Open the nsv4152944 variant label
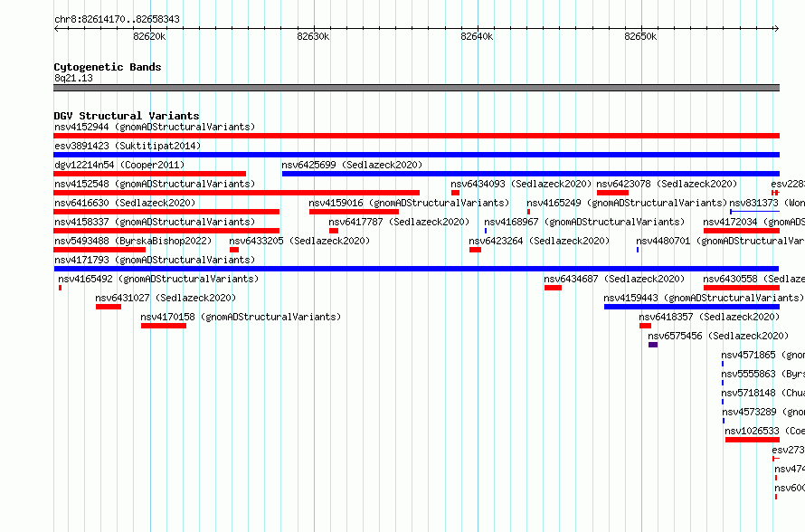 tap(155, 127)
